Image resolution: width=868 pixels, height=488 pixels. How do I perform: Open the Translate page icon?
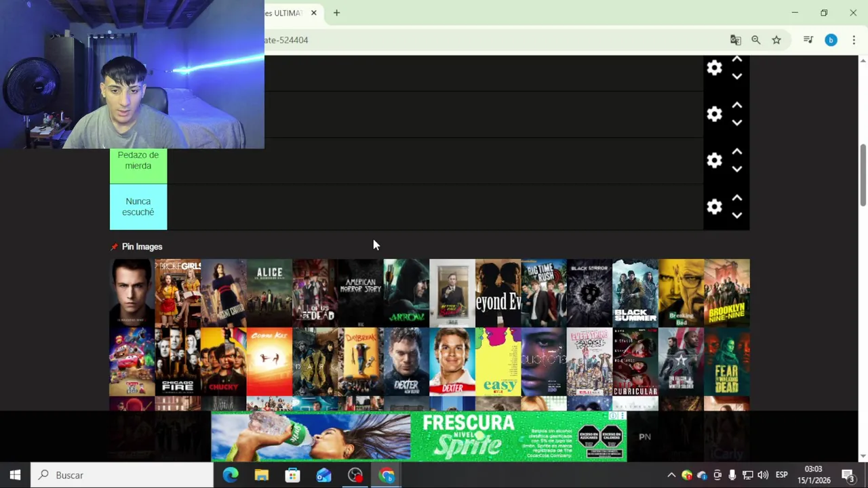click(736, 40)
